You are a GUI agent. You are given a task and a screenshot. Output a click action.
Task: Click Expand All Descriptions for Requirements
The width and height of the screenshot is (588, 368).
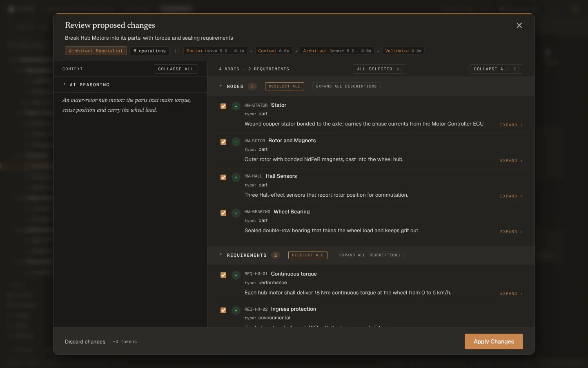(x=370, y=255)
